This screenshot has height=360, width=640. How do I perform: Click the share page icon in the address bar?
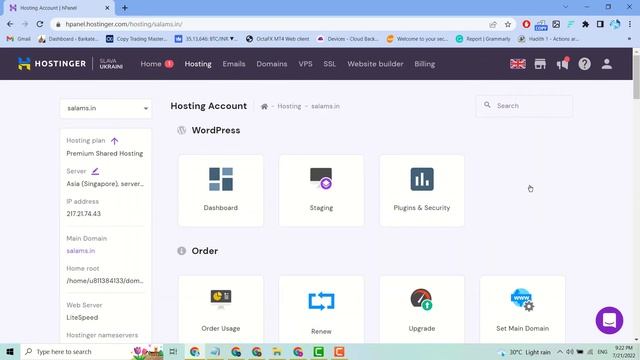point(493,24)
